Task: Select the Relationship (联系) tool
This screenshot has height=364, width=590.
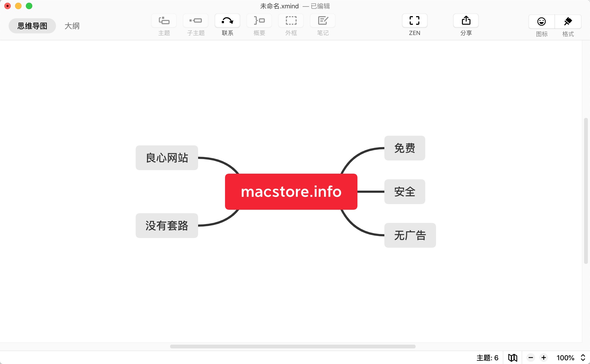Action: [227, 21]
